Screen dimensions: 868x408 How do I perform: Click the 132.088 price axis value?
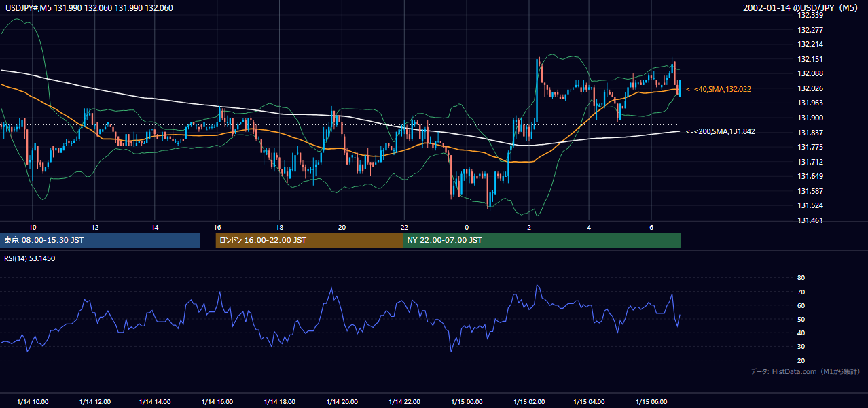point(810,73)
